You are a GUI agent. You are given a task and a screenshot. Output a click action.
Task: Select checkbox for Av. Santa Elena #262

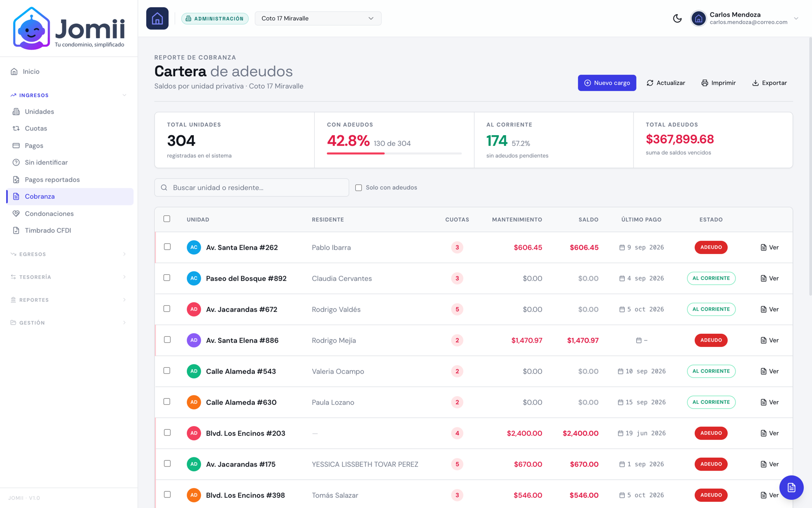tap(167, 247)
